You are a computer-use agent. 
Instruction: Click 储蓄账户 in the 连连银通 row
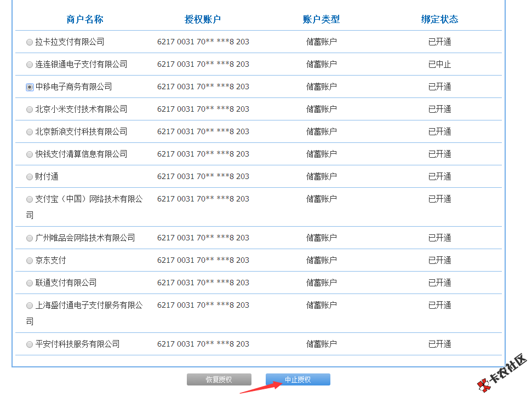321,64
